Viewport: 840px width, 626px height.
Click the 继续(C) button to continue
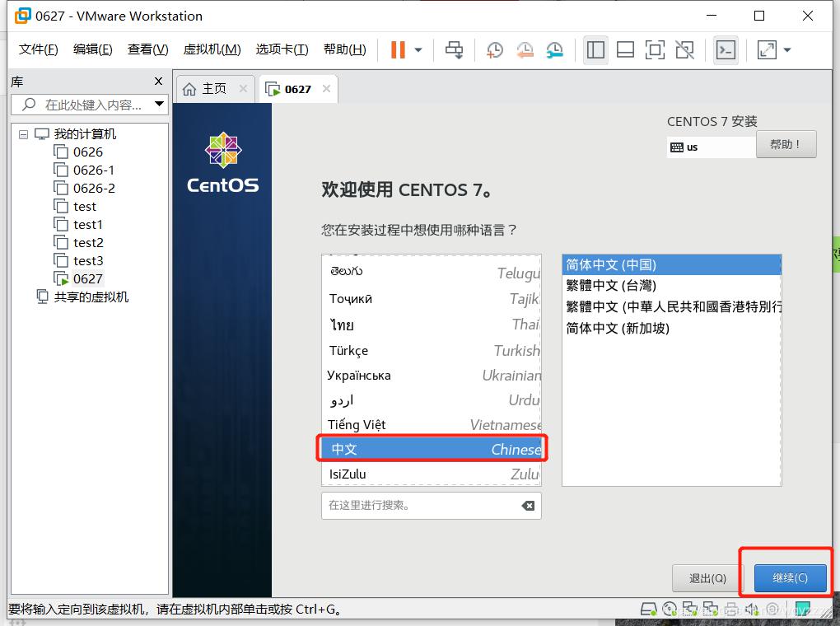[789, 578]
